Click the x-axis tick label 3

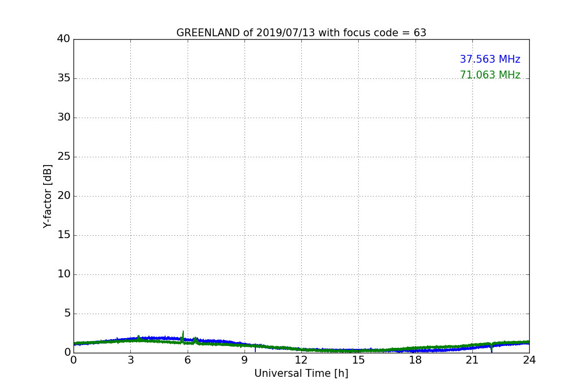coord(130,360)
